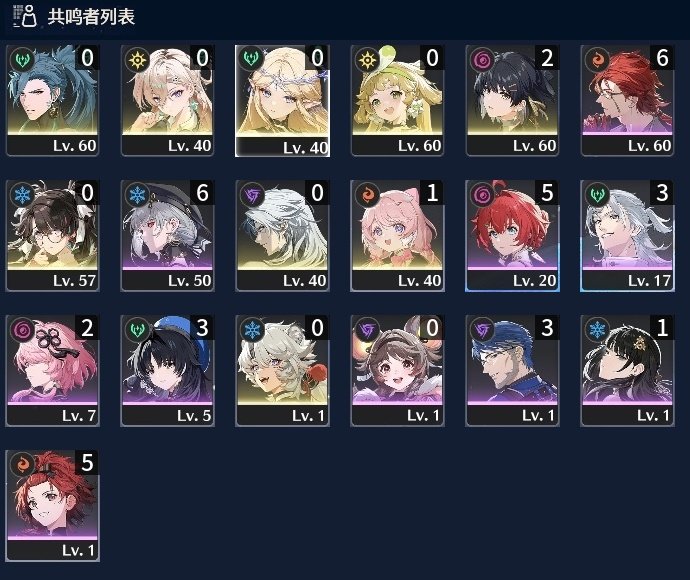Click the Havoc icon on the black-haired Lv. 60 card
Viewport: 690px width, 580px height.
pyautogui.click(x=482, y=59)
